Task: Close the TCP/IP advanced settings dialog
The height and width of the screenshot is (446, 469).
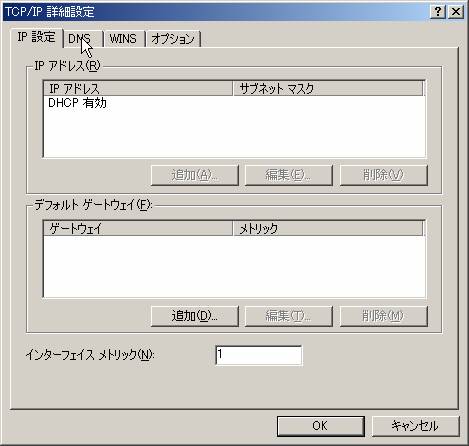Action: tap(456, 12)
